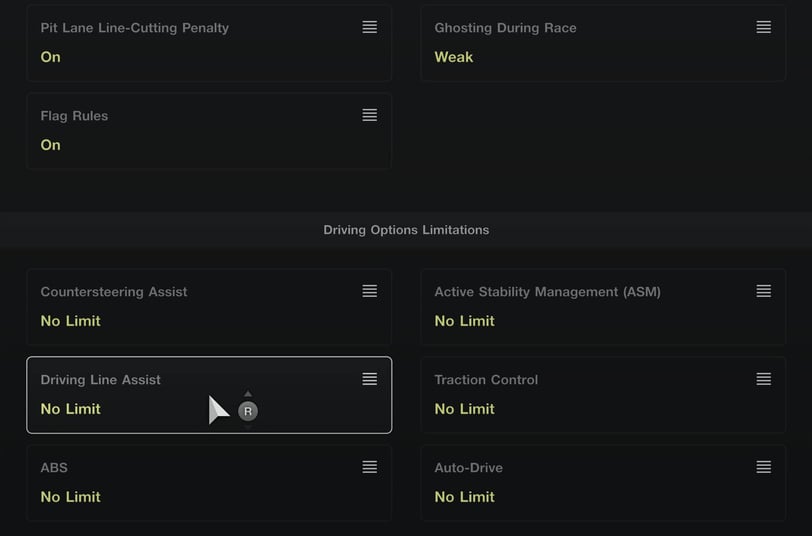Change the Ghosting During Race Weak value

454,57
